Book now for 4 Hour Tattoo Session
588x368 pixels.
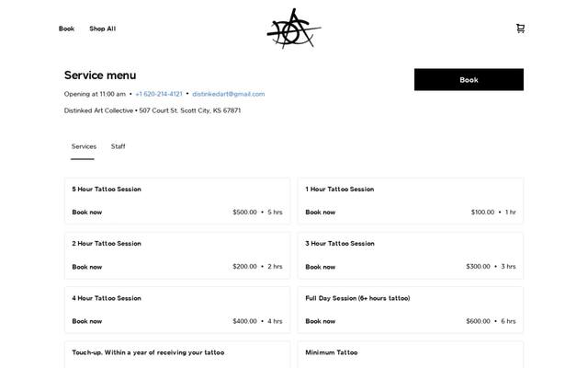(87, 321)
